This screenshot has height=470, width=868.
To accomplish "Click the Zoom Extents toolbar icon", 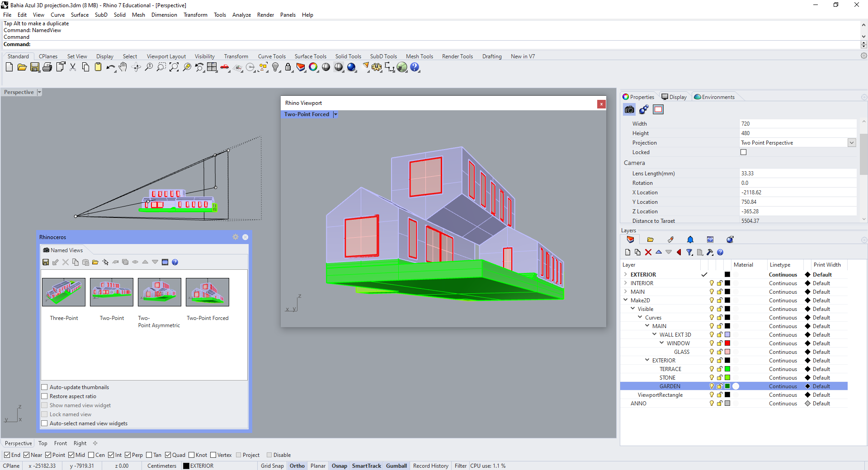I will tap(174, 67).
